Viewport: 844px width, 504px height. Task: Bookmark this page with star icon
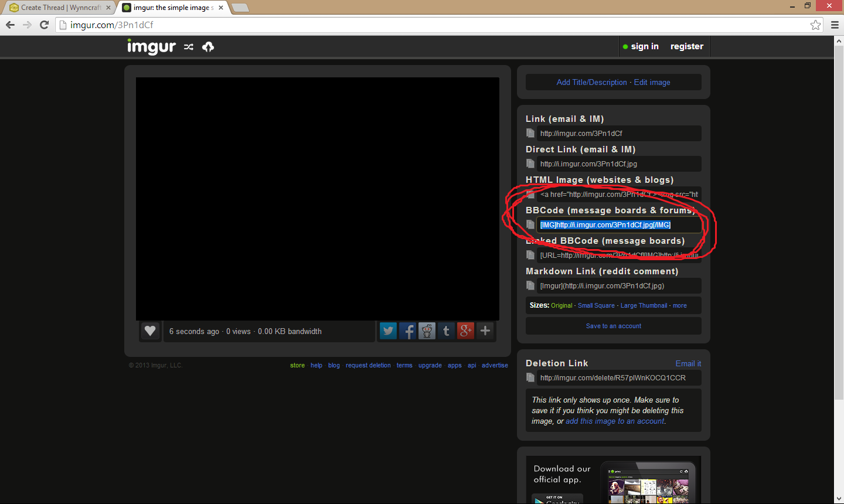coord(815,25)
